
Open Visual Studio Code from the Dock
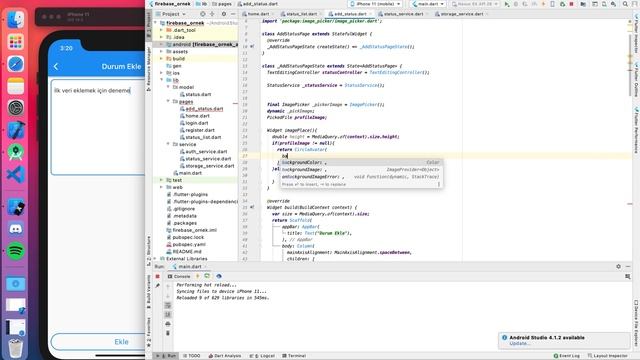click(16, 174)
